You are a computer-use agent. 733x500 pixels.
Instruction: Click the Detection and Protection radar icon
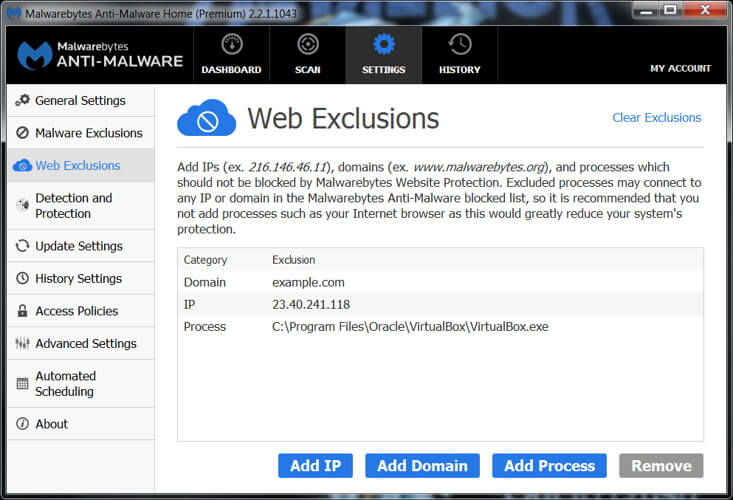pos(22,205)
